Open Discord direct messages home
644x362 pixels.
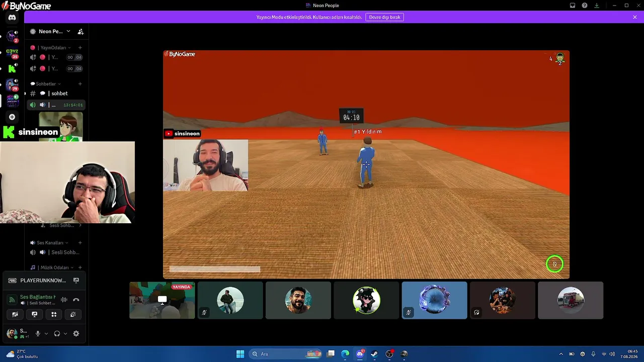[x=12, y=18]
